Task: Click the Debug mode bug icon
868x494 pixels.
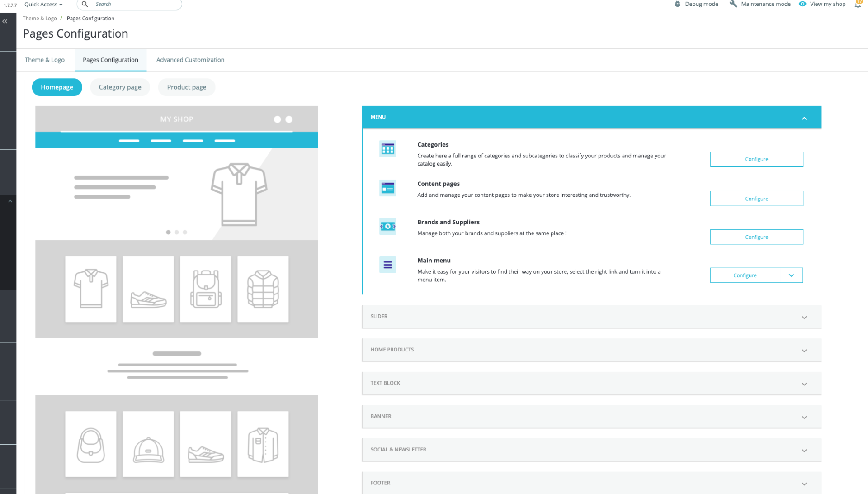Action: (x=677, y=4)
